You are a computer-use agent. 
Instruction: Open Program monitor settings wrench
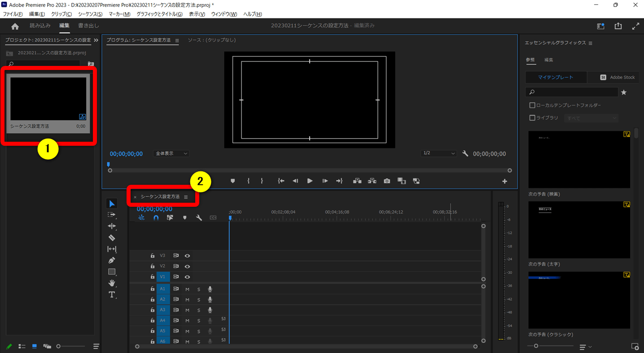click(465, 153)
